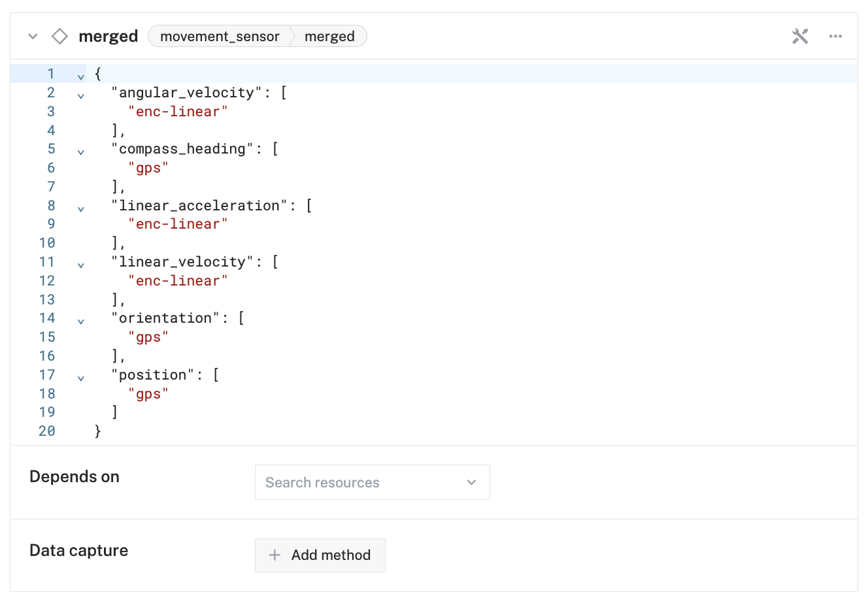This screenshot has width=868, height=605.
Task: Click the Add method button
Action: [x=320, y=555]
